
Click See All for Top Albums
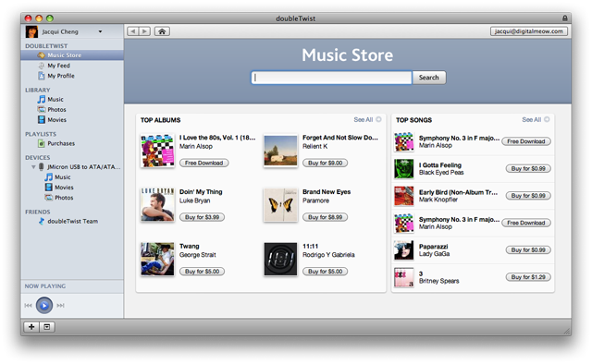[367, 119]
